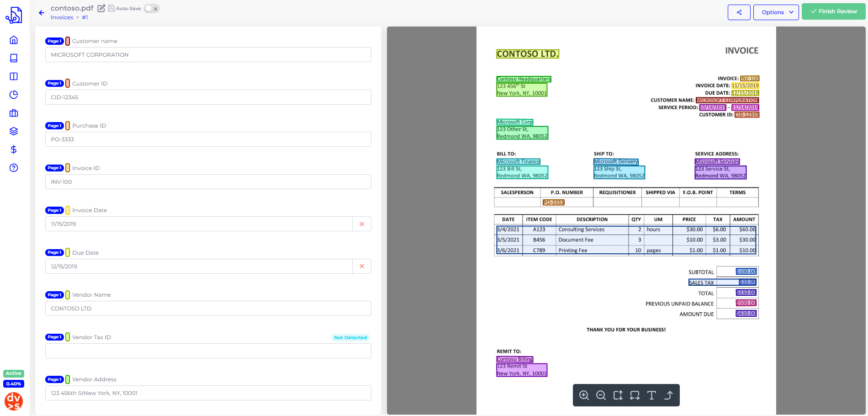
Task: Clear the Invoice Date field with X
Action: [x=361, y=224]
